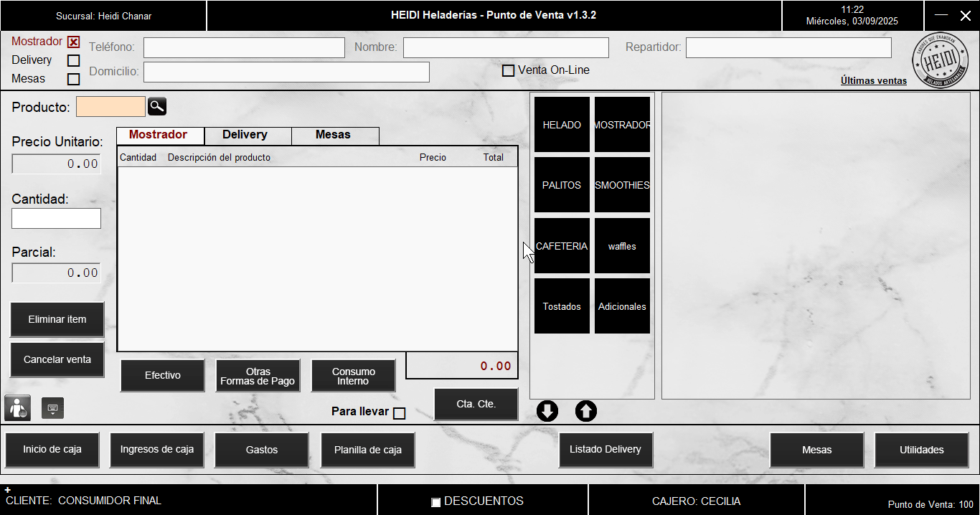Click the red sale total 0.00
The height and width of the screenshot is (515, 980).
(x=496, y=366)
